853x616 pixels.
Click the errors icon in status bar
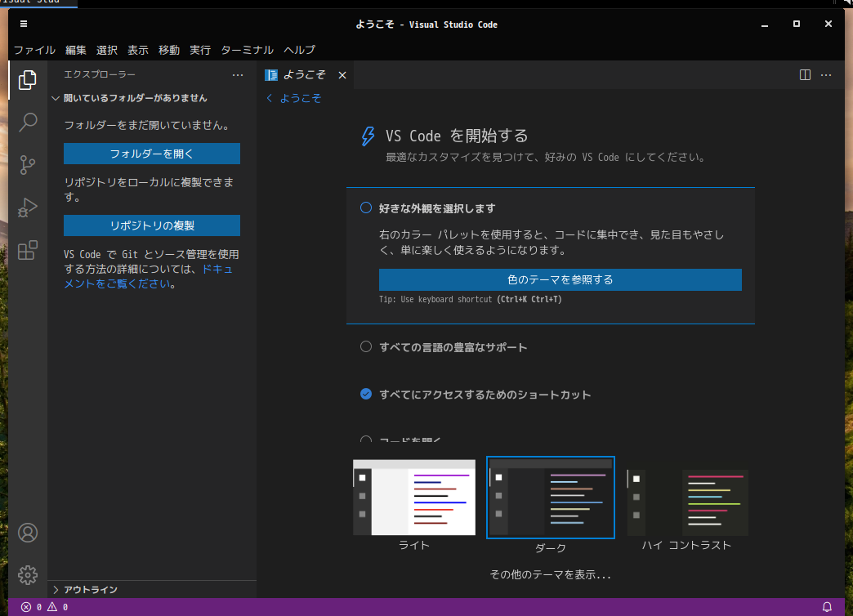[x=26, y=607]
